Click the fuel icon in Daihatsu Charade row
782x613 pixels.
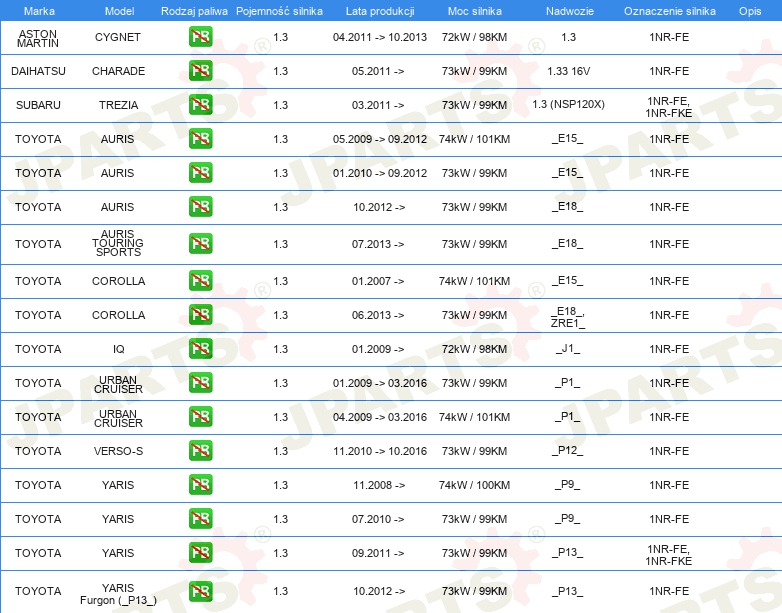click(200, 71)
